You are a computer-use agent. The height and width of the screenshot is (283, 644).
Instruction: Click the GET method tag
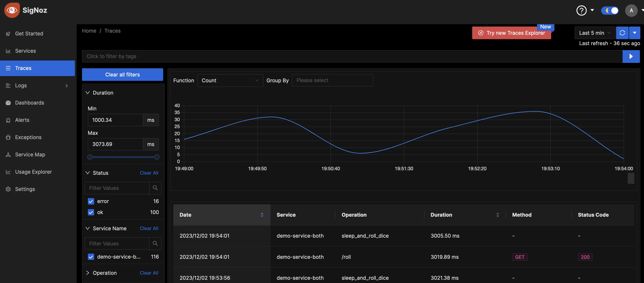pyautogui.click(x=520, y=257)
